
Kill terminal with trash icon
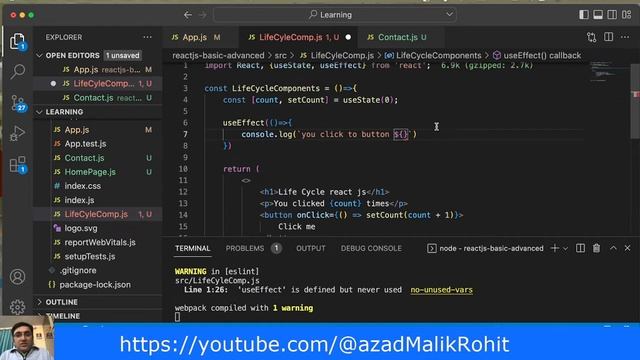(596, 248)
